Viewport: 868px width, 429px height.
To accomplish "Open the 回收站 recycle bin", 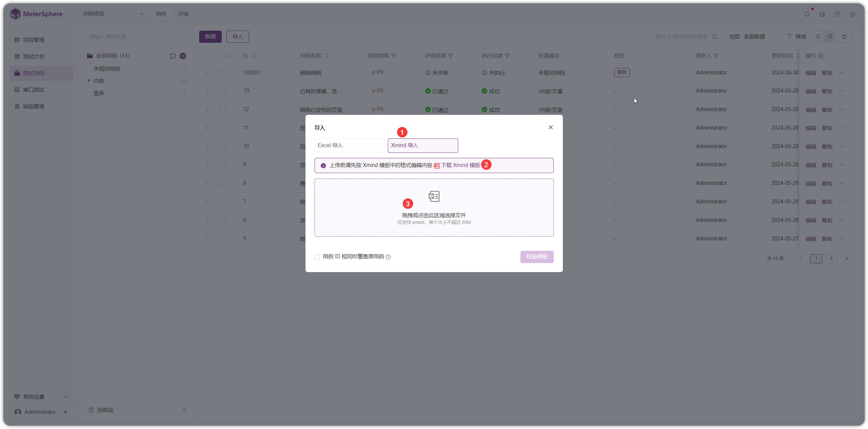I will coord(105,410).
